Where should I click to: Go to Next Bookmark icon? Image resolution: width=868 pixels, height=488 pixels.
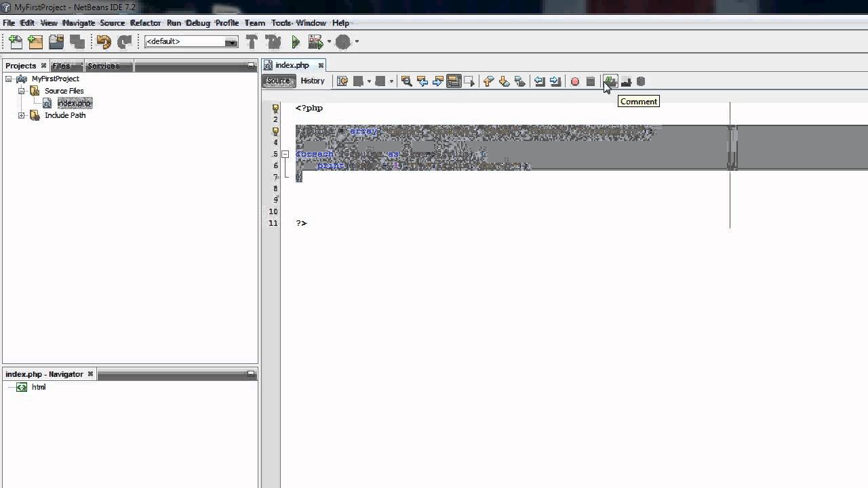pyautogui.click(x=504, y=81)
